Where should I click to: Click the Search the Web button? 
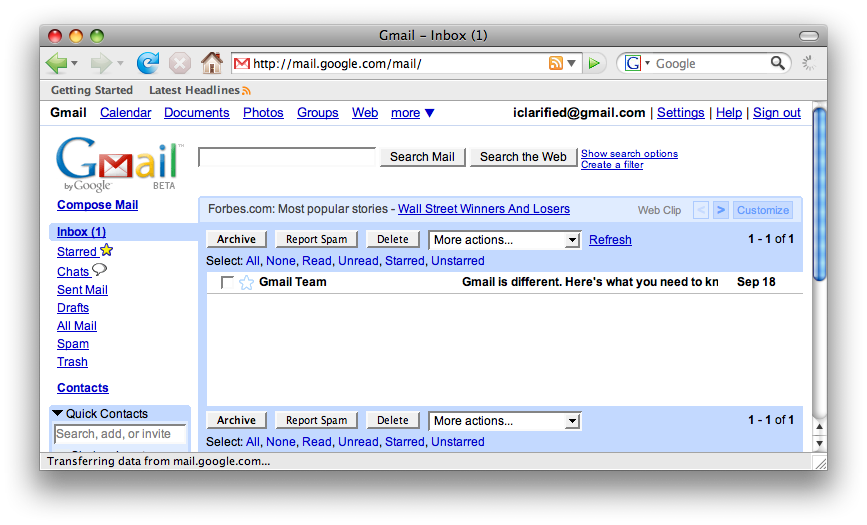[x=523, y=157]
